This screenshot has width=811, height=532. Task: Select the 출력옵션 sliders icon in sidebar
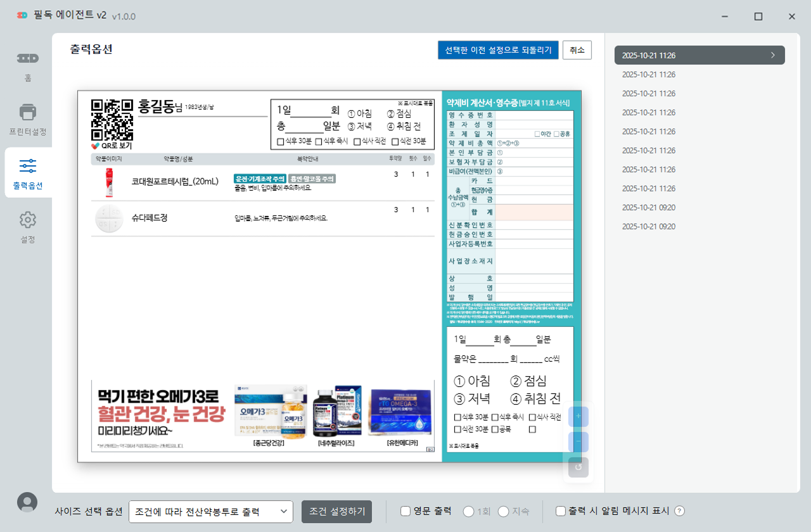(27, 167)
